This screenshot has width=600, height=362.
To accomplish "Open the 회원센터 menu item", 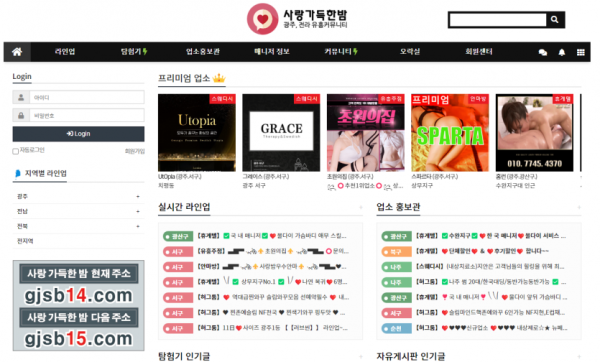I will pyautogui.click(x=479, y=52).
